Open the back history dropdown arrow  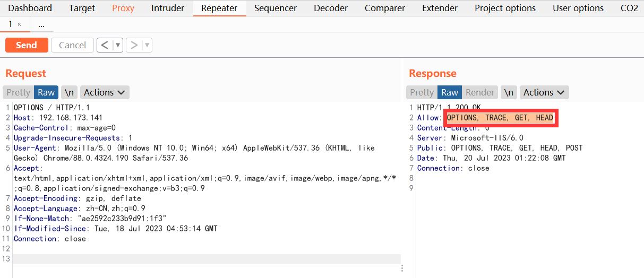pyautogui.click(x=117, y=45)
